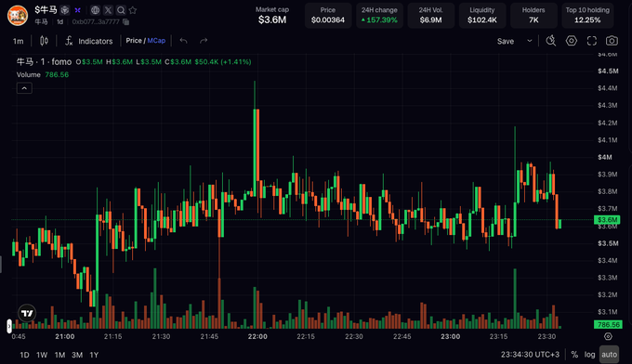Take a chart snapshot with camera icon
Image resolution: width=632 pixels, height=364 pixels.
point(612,41)
